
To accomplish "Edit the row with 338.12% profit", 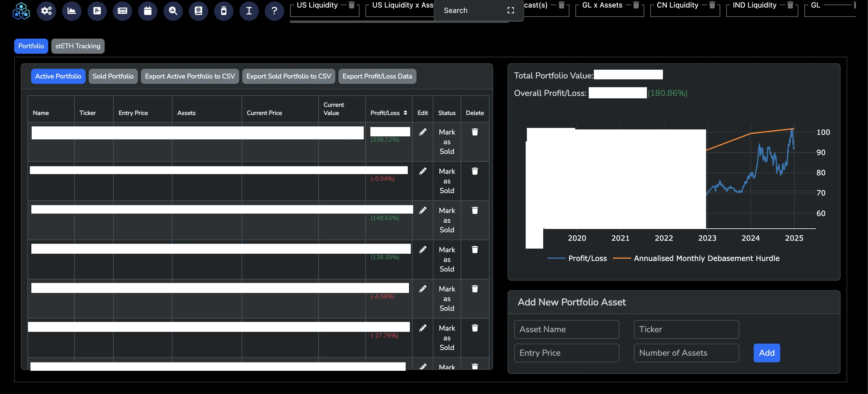I will click(423, 132).
